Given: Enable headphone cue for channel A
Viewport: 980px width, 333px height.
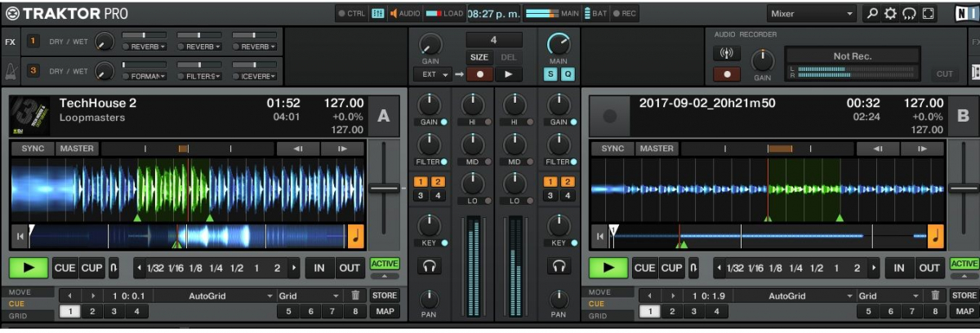Looking at the screenshot, I should tap(429, 266).
